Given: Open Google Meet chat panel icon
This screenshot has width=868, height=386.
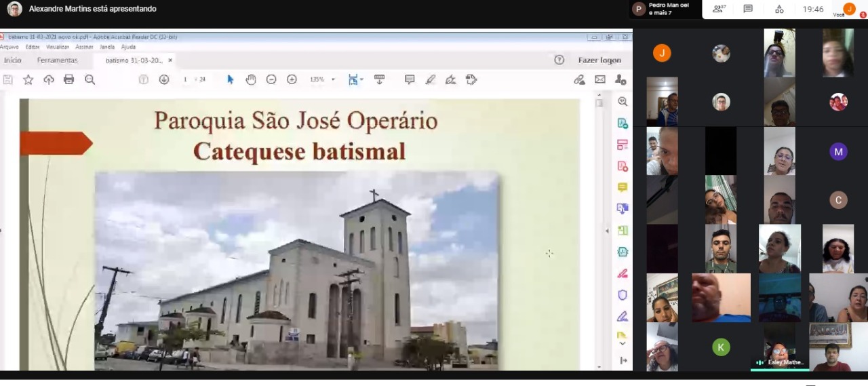Looking at the screenshot, I should pos(748,9).
